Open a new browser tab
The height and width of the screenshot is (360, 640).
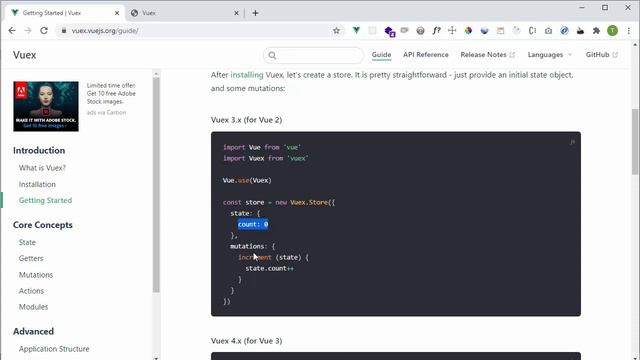(x=256, y=13)
